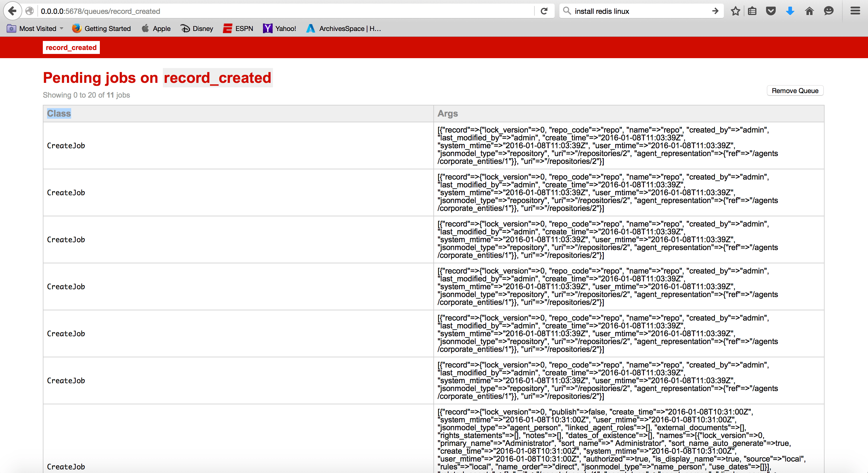Open the ArchivesSpace bookmark
This screenshot has width=868, height=473.
343,29
